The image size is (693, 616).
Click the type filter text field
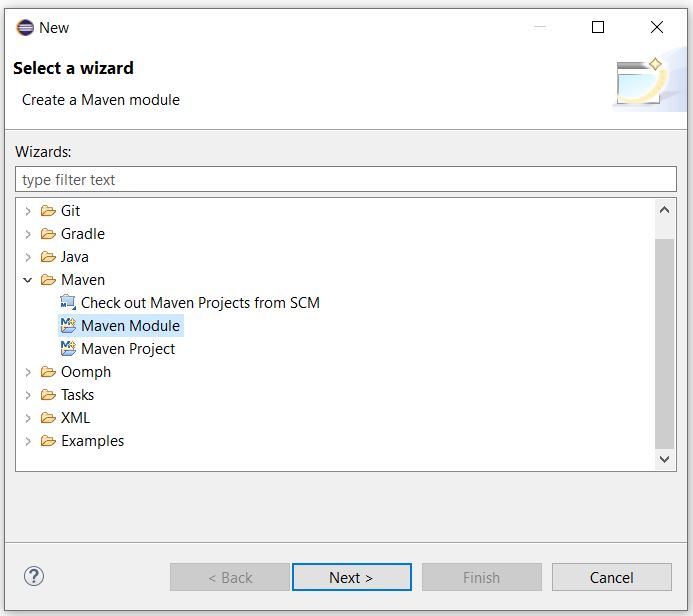coord(346,180)
